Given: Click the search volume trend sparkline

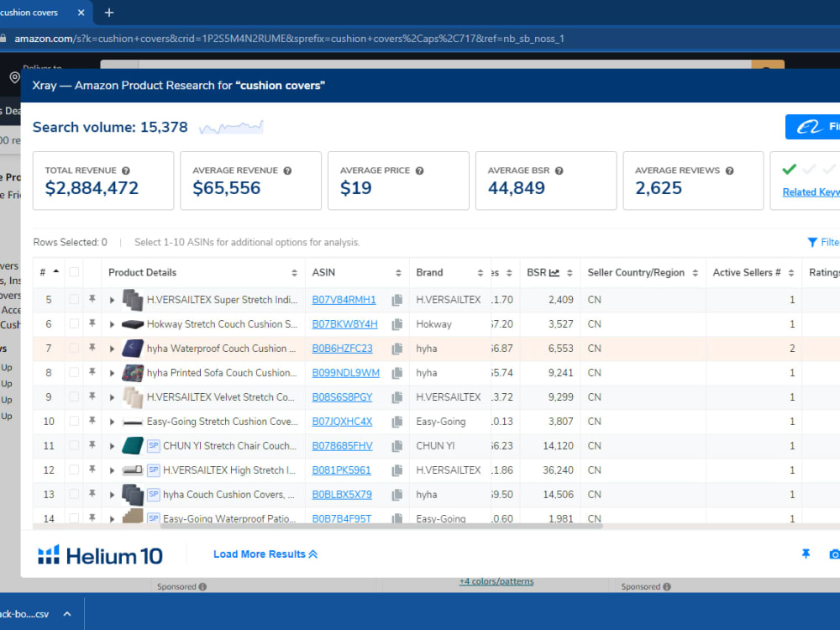Looking at the screenshot, I should click(x=232, y=128).
